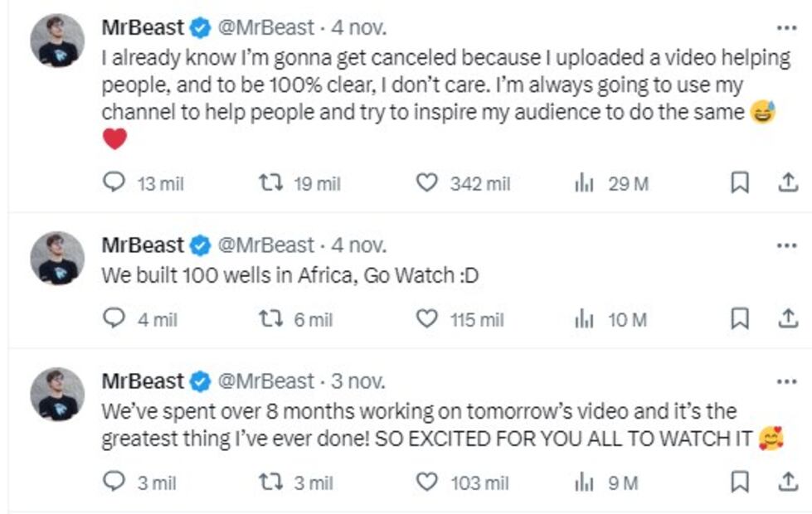Like the "100 wells in Africa" tweet
Viewport: 812px width, 514px height.
coord(426,319)
